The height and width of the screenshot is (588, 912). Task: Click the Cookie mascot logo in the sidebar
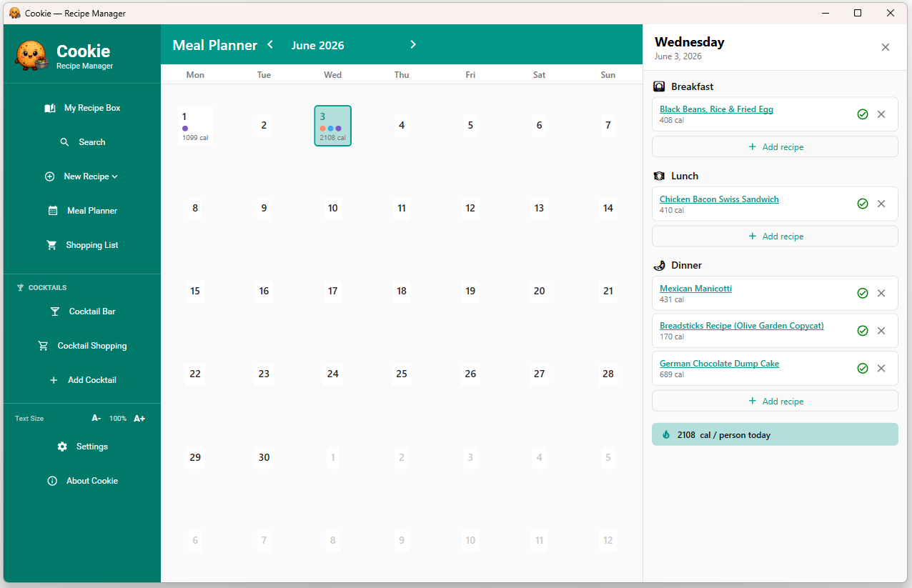pyautogui.click(x=31, y=55)
